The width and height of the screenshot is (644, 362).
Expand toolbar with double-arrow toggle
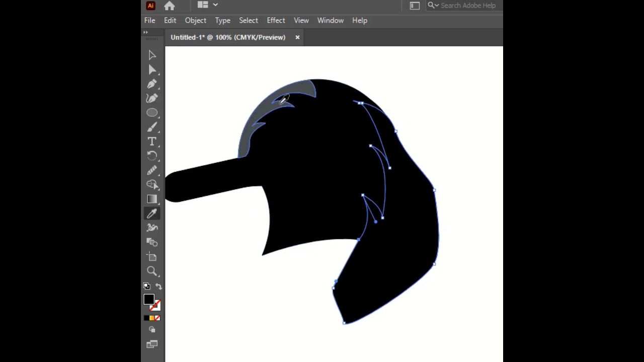(x=145, y=33)
